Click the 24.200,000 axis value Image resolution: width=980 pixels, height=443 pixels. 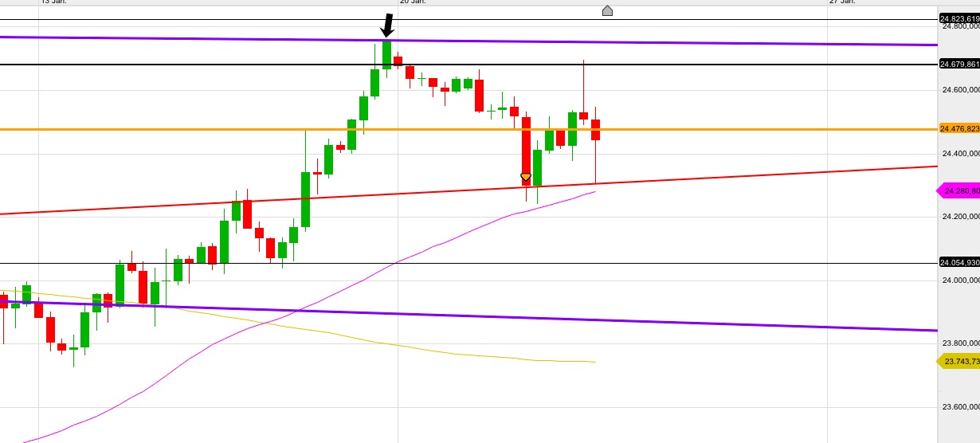pyautogui.click(x=961, y=217)
